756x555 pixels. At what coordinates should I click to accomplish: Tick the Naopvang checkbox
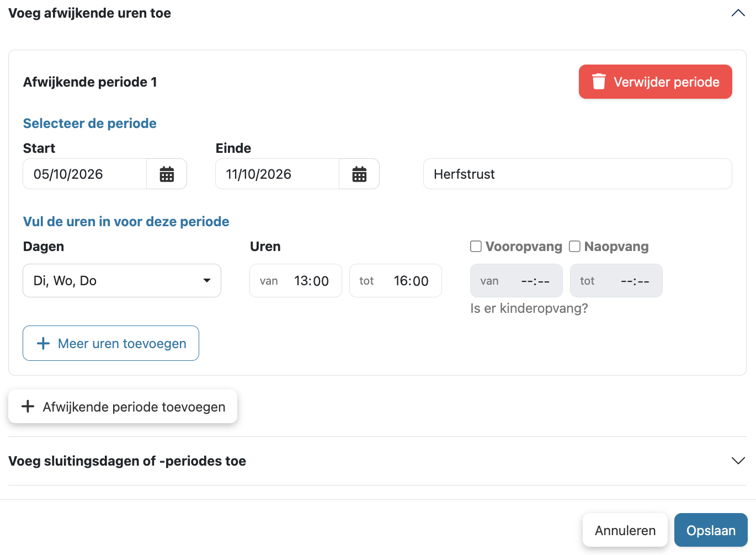point(574,246)
